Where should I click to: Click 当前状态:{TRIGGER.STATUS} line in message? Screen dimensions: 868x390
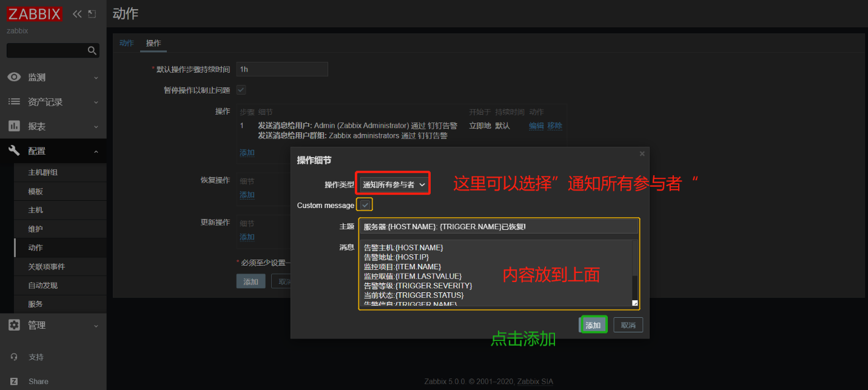point(414,295)
